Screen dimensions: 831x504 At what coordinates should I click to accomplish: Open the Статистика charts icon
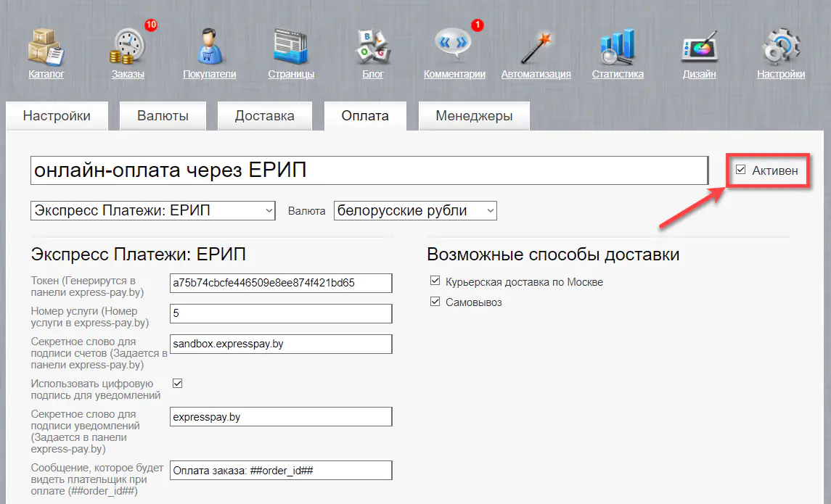(617, 45)
